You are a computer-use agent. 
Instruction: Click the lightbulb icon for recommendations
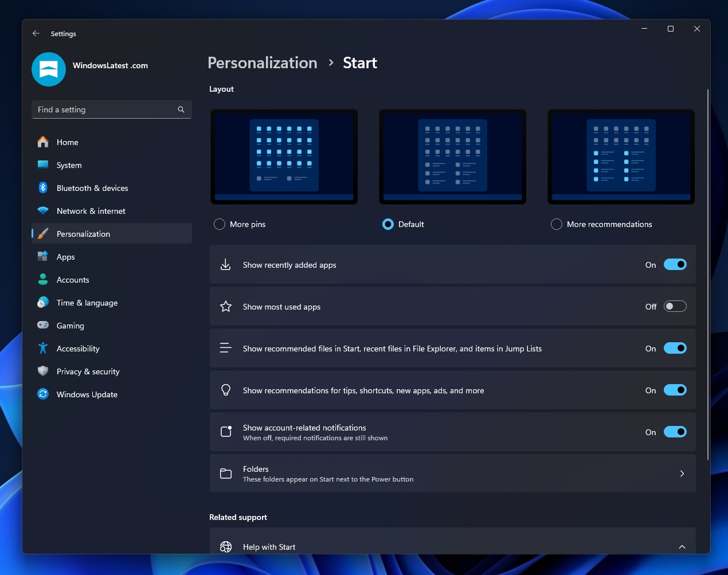click(226, 390)
